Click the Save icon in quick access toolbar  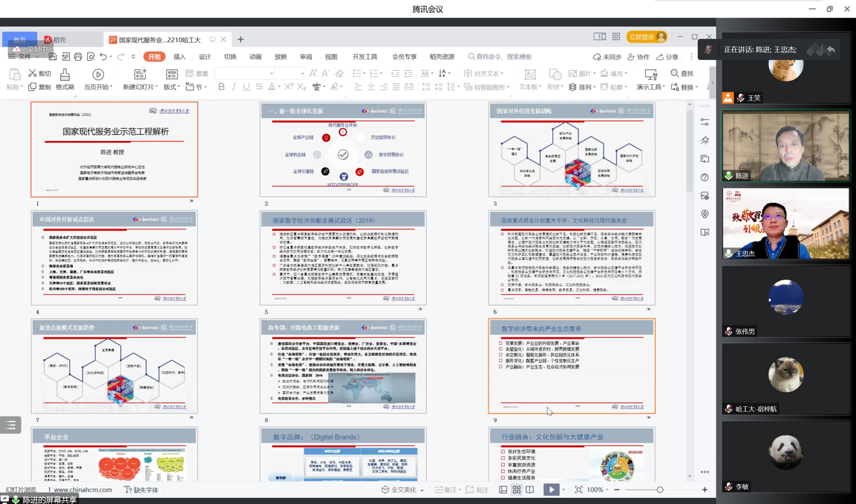point(53,57)
